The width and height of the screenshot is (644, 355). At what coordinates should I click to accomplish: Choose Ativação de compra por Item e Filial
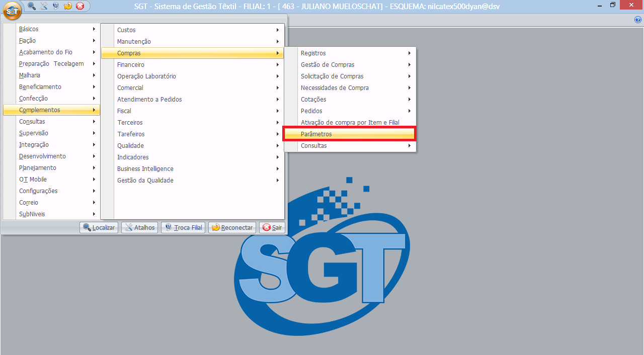[x=350, y=123]
